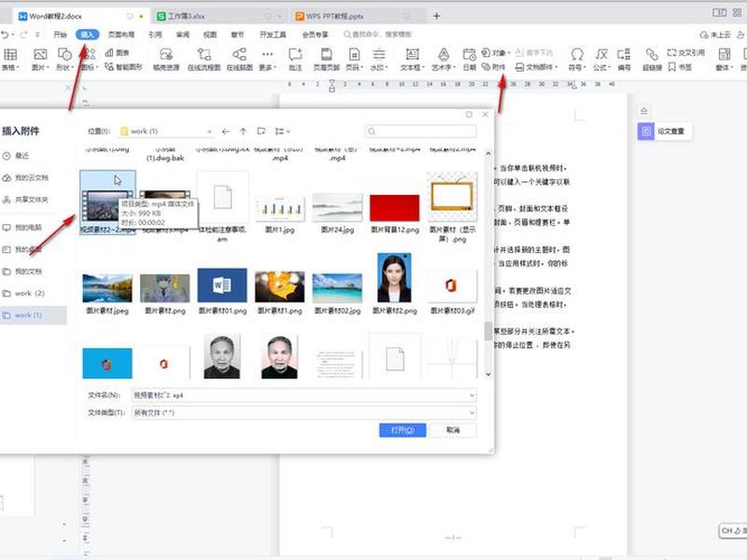Go back using the dialog's left arrow
Screen dimensions: 747x560
click(x=226, y=131)
